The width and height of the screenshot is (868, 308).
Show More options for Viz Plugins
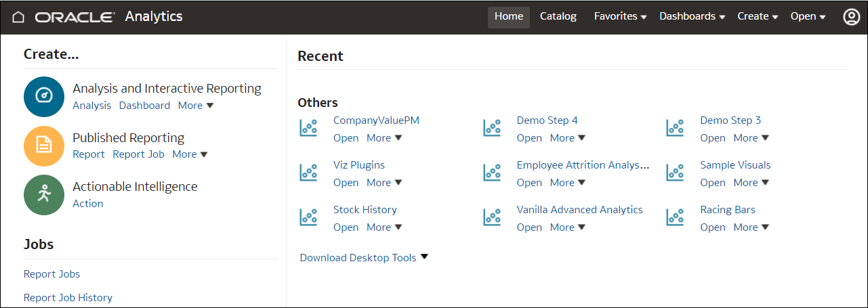[x=384, y=183]
